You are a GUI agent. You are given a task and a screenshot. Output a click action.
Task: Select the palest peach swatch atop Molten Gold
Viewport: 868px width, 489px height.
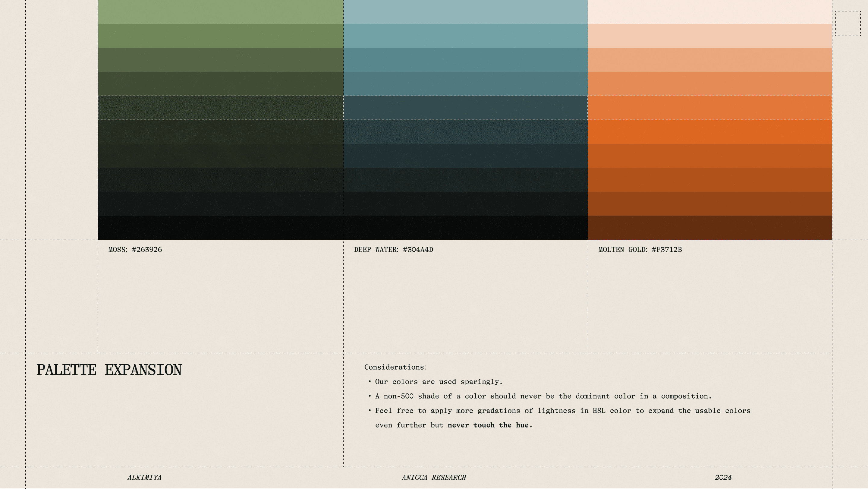pos(710,11)
